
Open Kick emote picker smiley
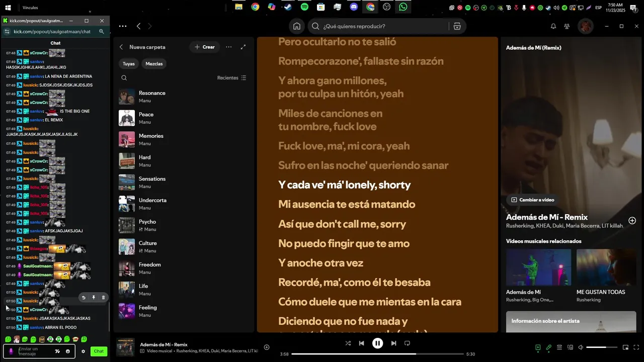(68, 351)
